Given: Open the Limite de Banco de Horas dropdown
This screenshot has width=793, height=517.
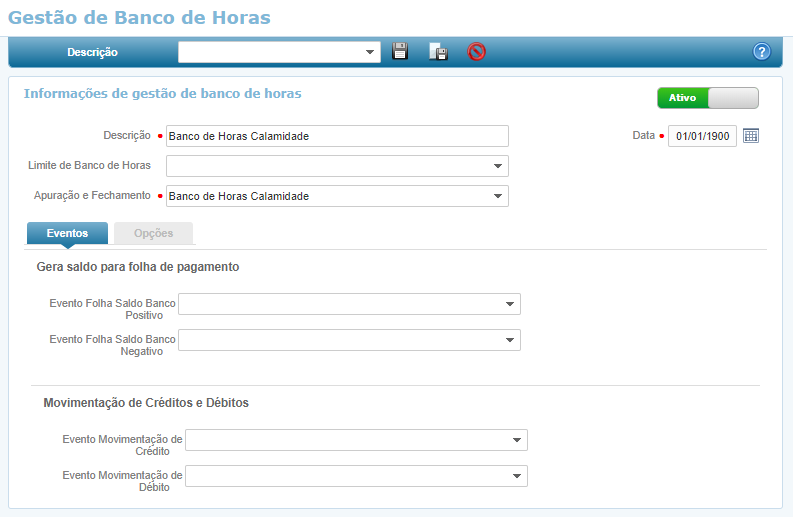Looking at the screenshot, I should 498,166.
